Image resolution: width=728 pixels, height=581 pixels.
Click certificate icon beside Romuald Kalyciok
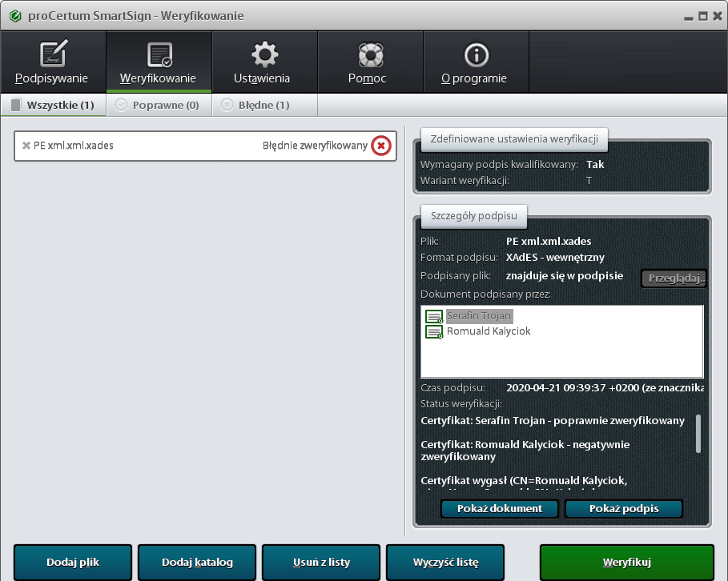pyautogui.click(x=434, y=332)
